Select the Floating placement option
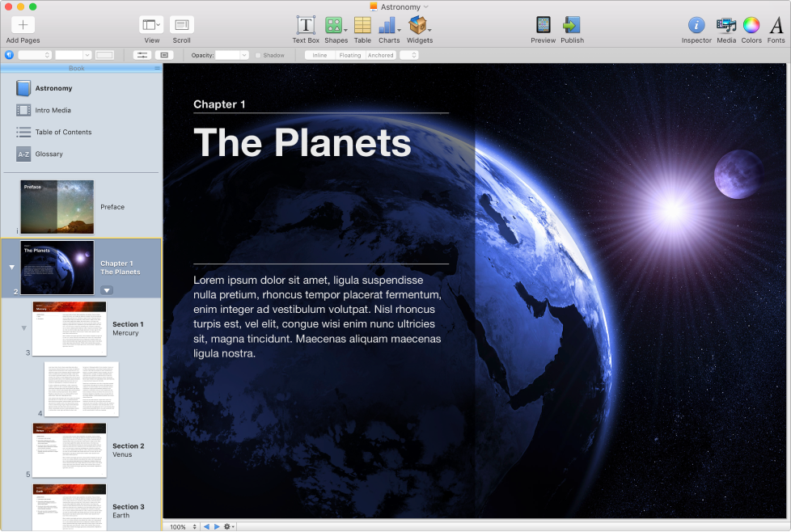This screenshot has height=532, width=791. click(350, 56)
